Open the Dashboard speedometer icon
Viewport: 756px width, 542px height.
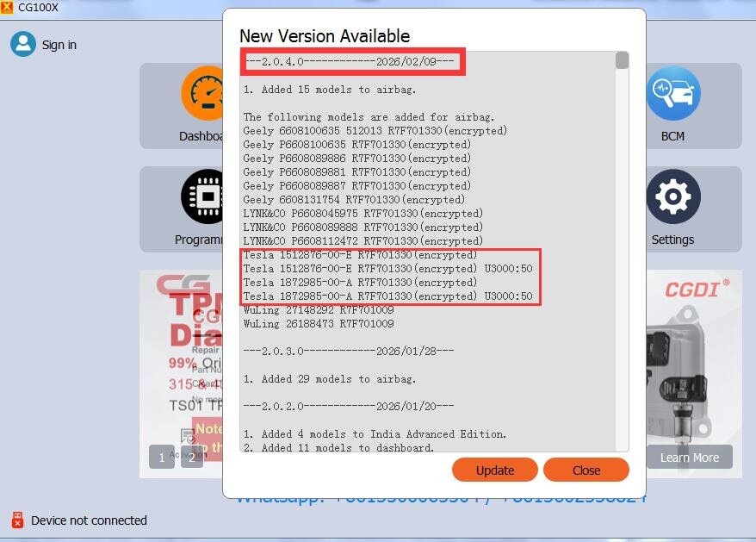(x=202, y=93)
